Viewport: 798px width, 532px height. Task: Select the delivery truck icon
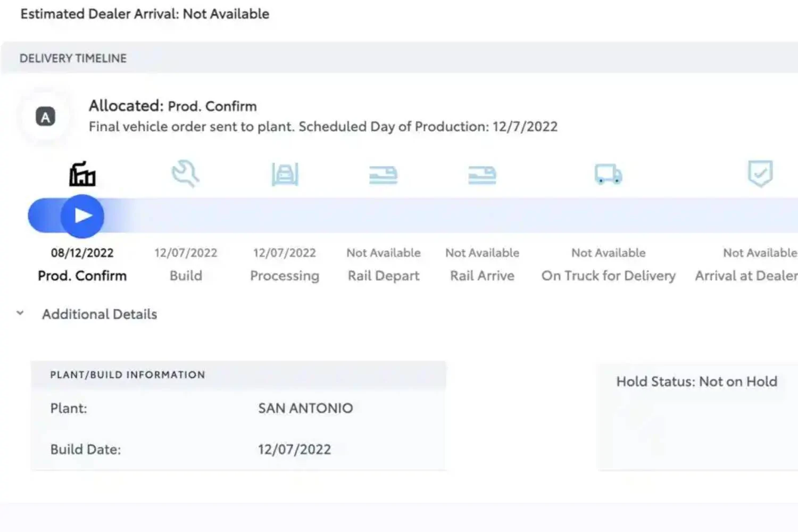coord(608,174)
